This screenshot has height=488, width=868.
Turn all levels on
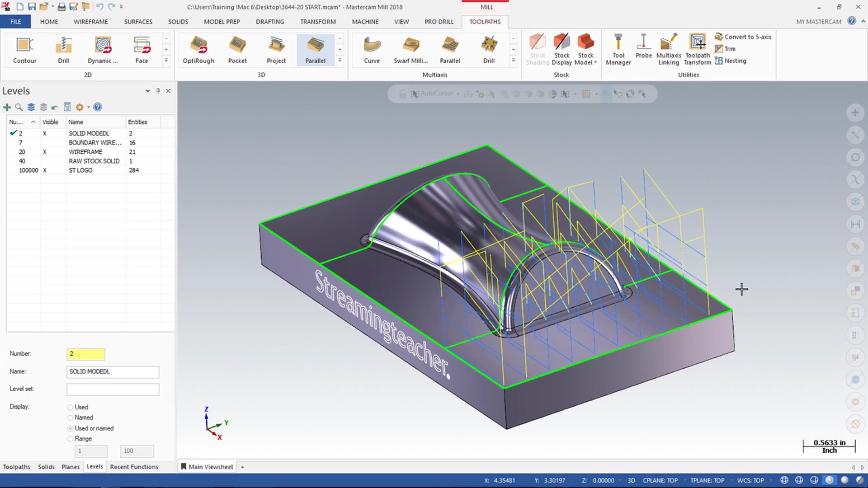31,107
